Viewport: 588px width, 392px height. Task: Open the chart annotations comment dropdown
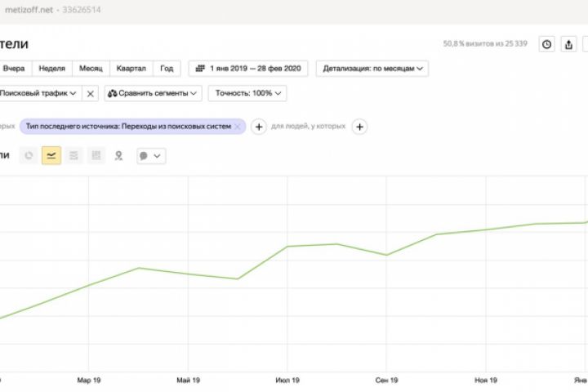point(150,155)
